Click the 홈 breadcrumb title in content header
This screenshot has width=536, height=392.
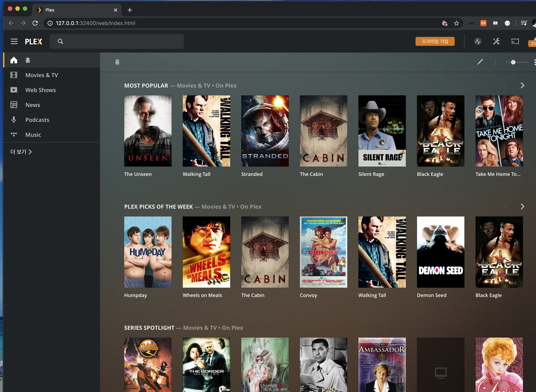pyautogui.click(x=117, y=62)
